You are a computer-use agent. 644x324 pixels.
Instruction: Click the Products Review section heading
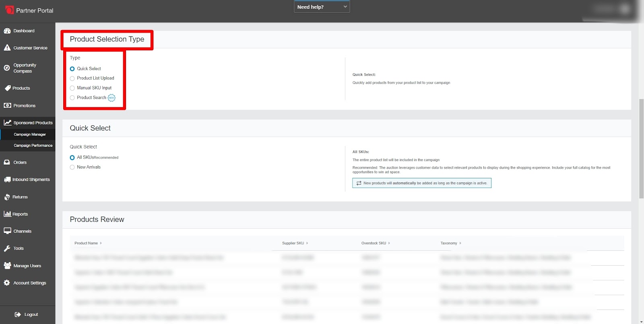coord(97,219)
